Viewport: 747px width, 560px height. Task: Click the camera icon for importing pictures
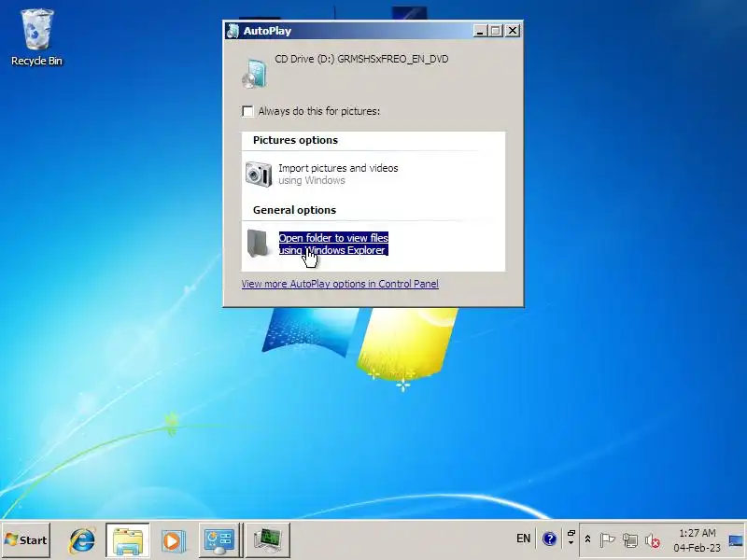259,174
